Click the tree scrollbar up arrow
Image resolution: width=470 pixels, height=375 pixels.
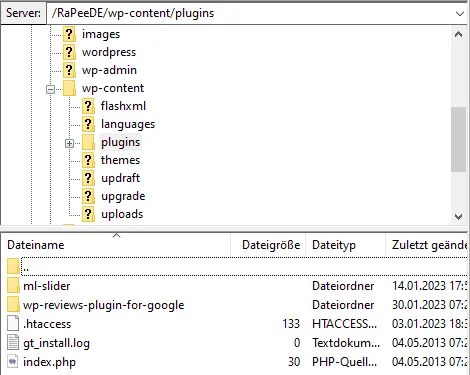tap(459, 34)
